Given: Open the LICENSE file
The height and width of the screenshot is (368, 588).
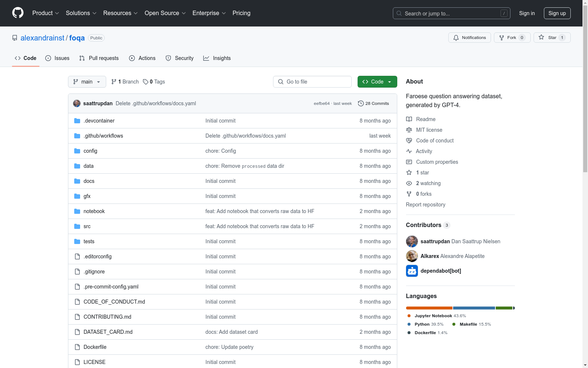Looking at the screenshot, I should coord(94,362).
